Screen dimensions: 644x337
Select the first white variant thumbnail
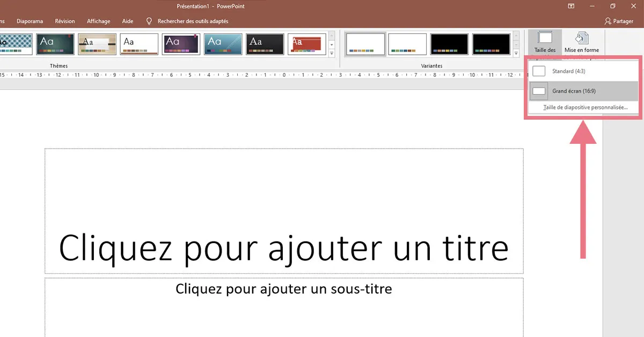point(365,44)
